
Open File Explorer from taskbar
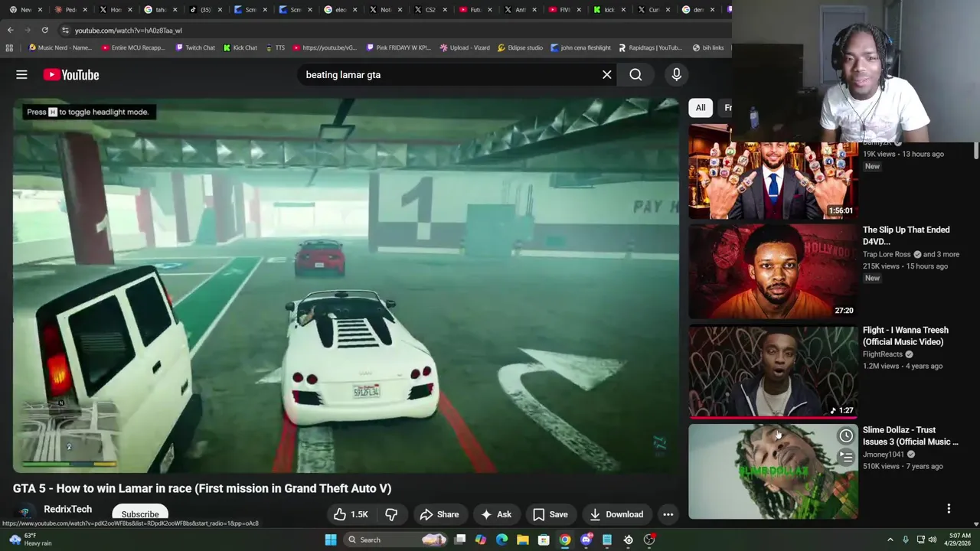[x=522, y=540]
